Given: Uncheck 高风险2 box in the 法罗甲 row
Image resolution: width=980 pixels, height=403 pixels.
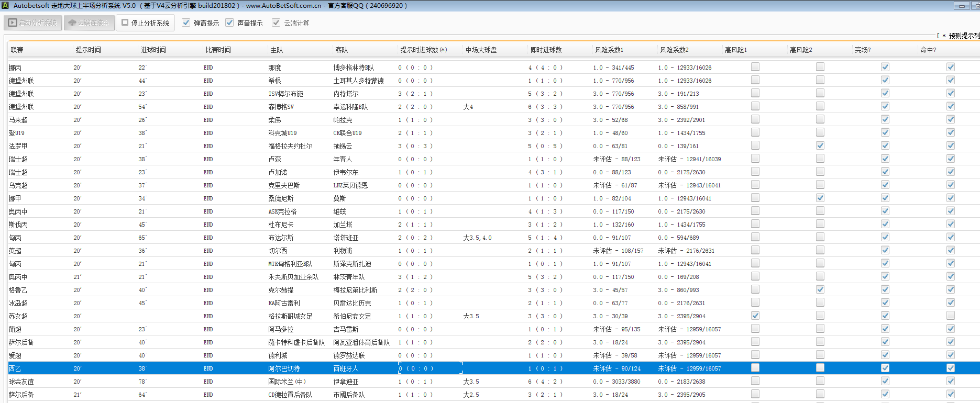Looking at the screenshot, I should click(x=820, y=145).
